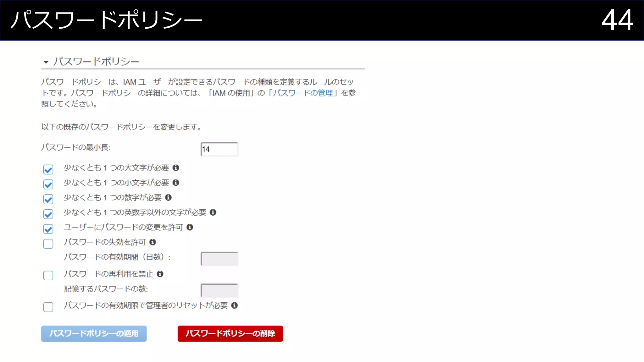The height and width of the screenshot is (362, 644).
Task: Click info icon beside 数字が必要
Action: [168, 197]
